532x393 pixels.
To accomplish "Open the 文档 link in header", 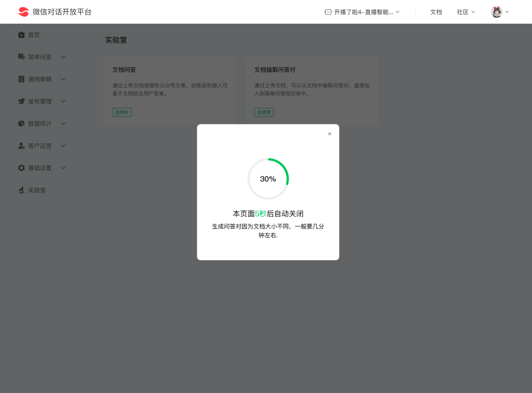I will click(x=436, y=12).
